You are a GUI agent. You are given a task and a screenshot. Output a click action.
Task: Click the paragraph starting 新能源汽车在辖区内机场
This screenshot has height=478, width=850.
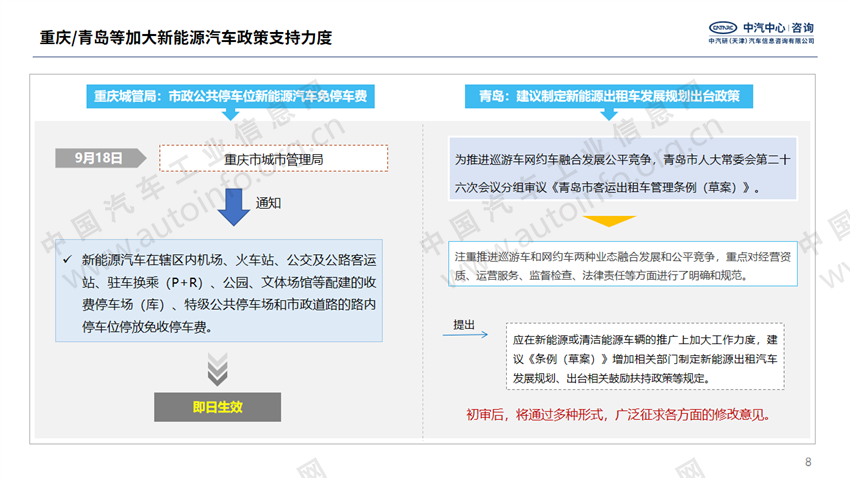click(229, 293)
